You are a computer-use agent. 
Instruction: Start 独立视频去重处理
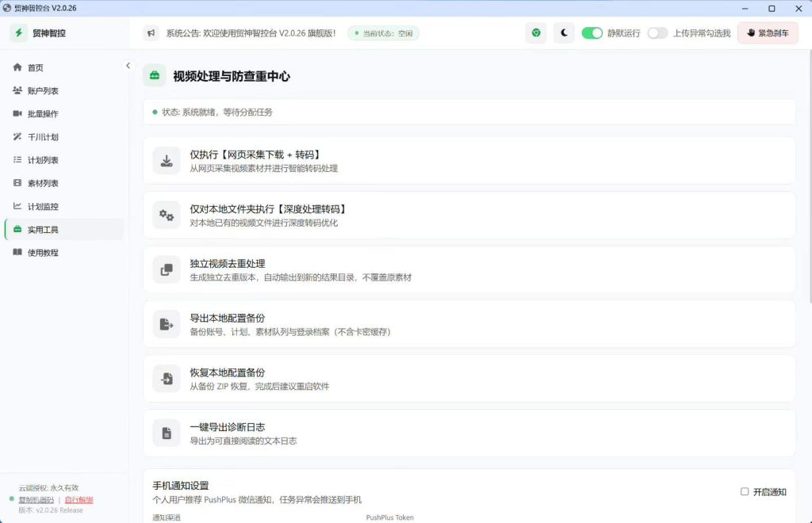(x=469, y=269)
